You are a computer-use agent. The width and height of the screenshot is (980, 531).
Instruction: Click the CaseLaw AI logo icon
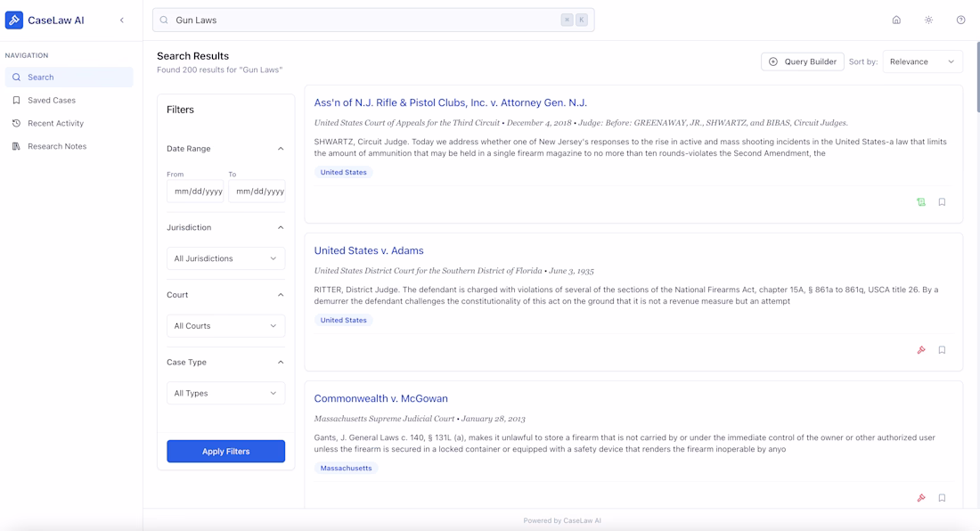(14, 20)
